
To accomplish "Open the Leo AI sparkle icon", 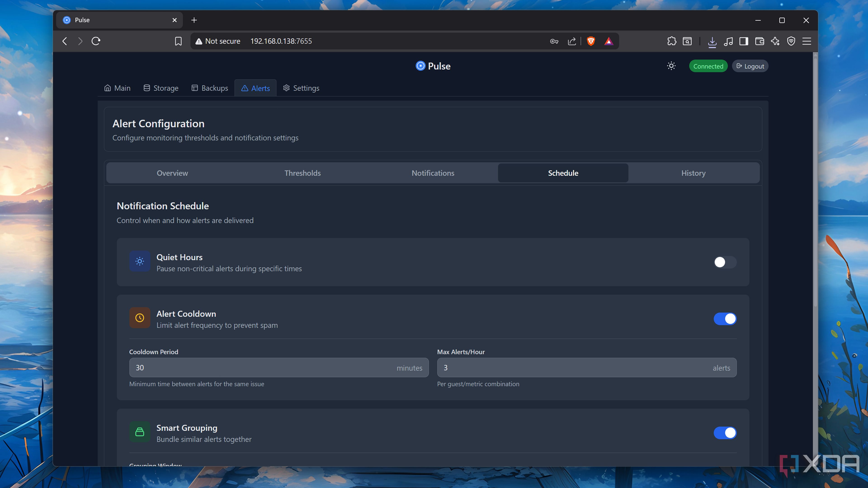I will (775, 41).
